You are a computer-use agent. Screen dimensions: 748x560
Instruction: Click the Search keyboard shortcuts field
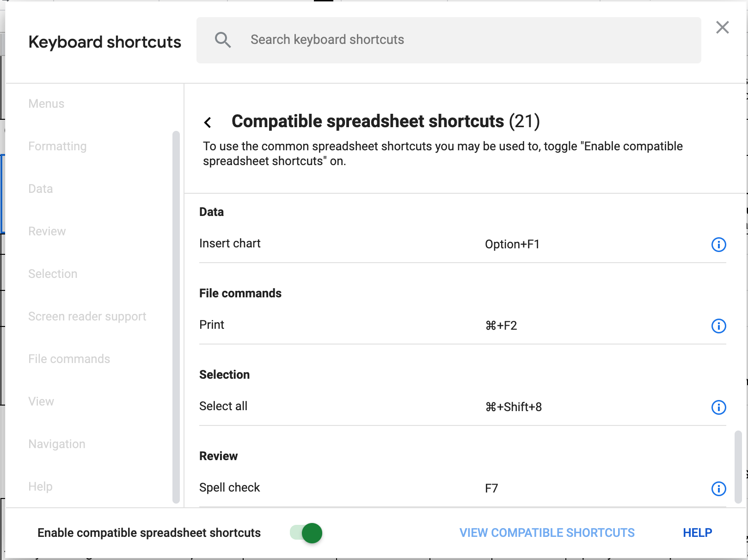pos(416,40)
